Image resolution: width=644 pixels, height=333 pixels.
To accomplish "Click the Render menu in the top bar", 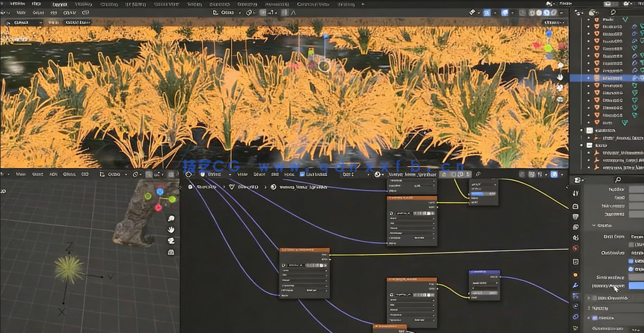I will point(60,3).
